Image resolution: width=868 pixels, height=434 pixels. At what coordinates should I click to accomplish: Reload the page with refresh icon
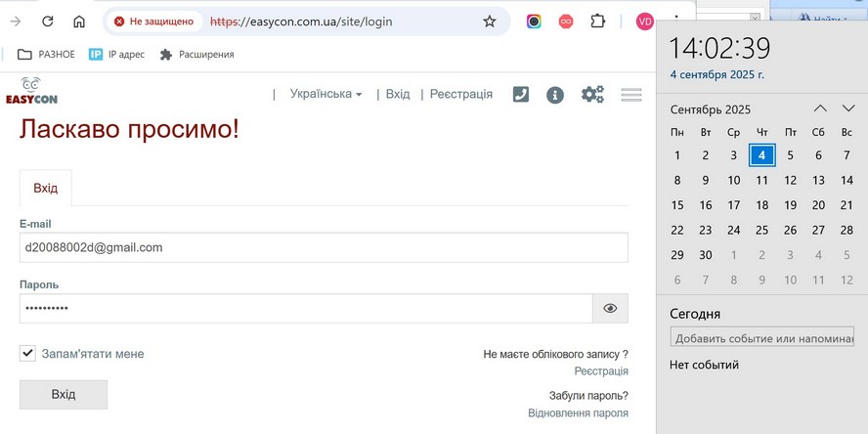point(47,22)
